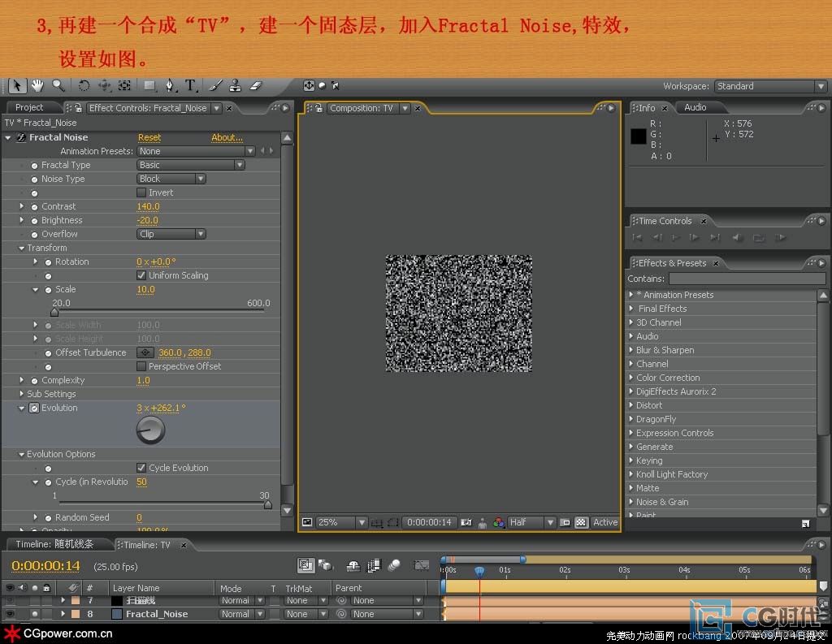Switch to the Project tab
832x644 pixels.
pyautogui.click(x=29, y=108)
